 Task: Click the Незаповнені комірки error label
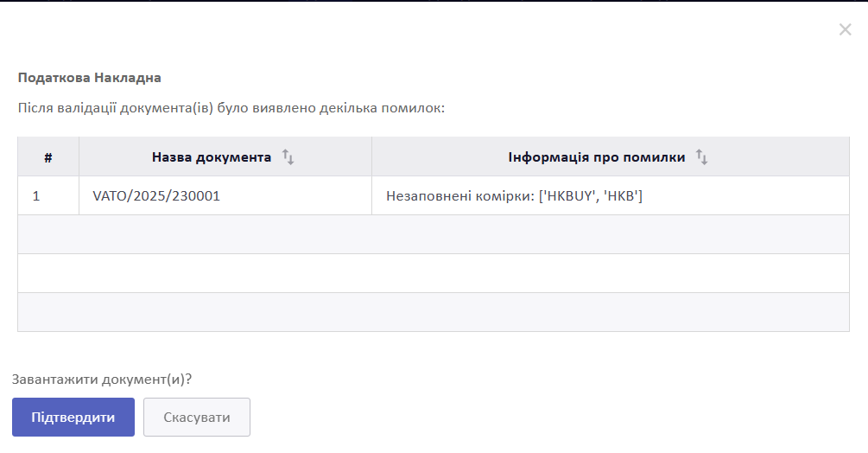(460, 196)
